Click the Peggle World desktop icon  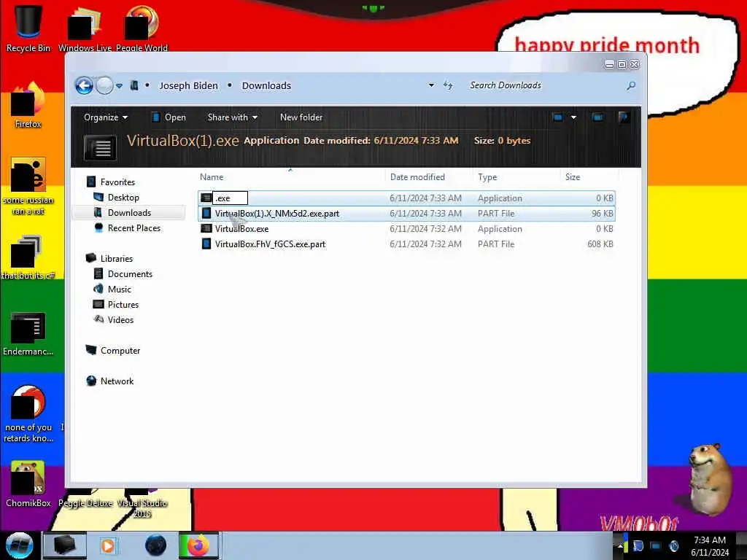click(142, 28)
